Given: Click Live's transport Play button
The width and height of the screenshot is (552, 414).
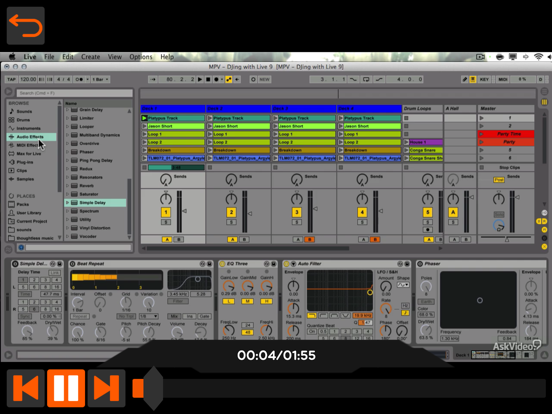Looking at the screenshot, I should (x=200, y=80).
